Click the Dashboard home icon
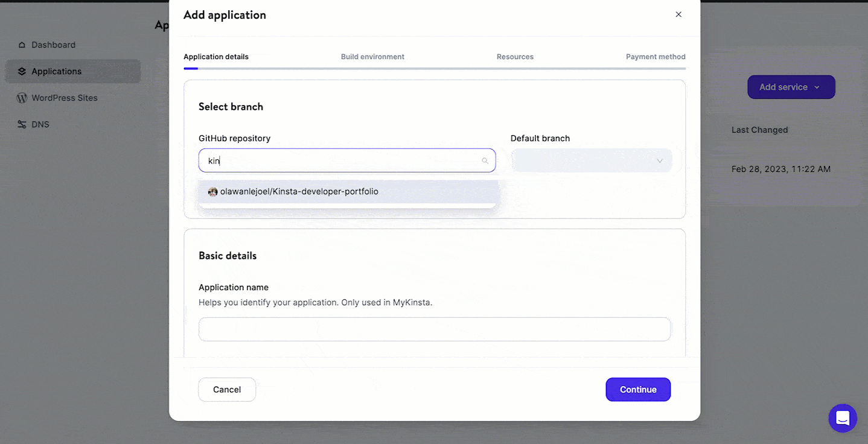The height and width of the screenshot is (444, 868). [22, 45]
